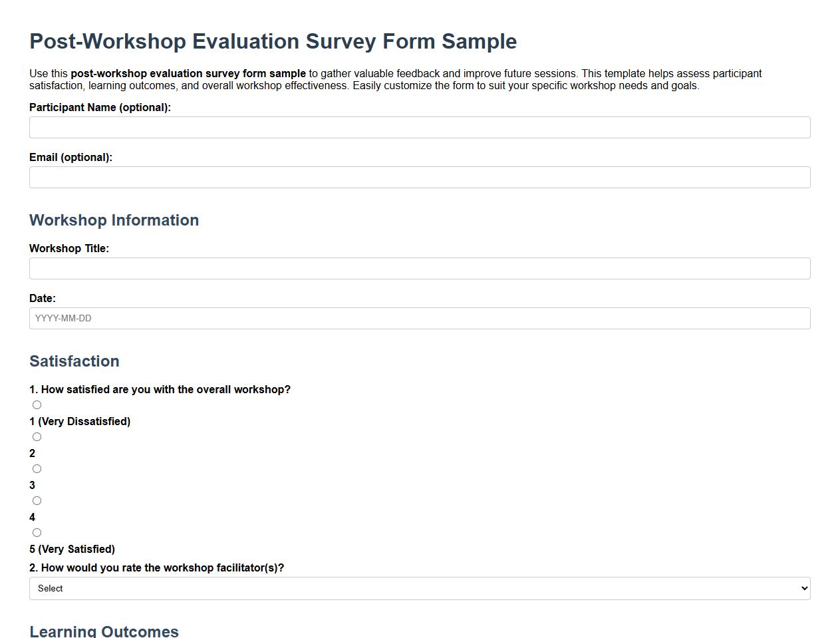The image size is (840, 638).
Task: Click the Satisfaction section heading
Action: pyautogui.click(x=74, y=361)
